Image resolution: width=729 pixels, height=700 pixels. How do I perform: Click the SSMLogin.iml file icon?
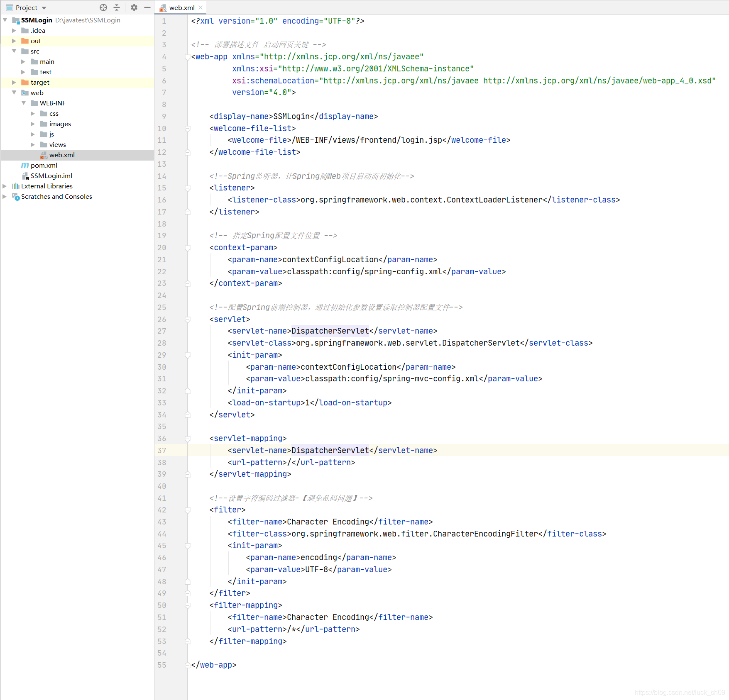(x=25, y=176)
